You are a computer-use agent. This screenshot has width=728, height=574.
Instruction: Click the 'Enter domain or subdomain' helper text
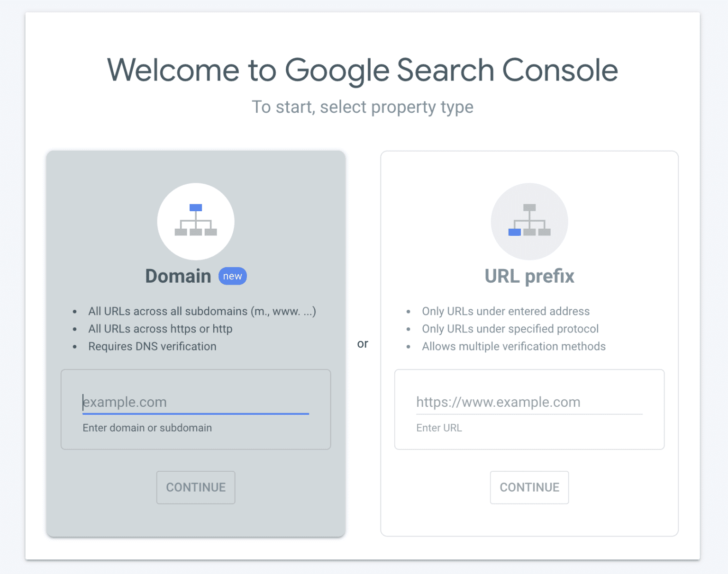pos(147,428)
